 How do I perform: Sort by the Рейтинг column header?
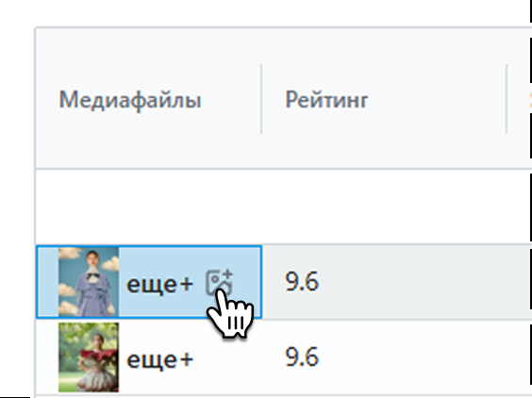tap(326, 99)
